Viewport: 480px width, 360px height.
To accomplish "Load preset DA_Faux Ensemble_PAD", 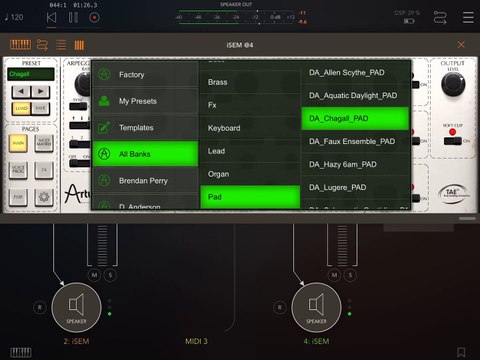I will click(355, 142).
